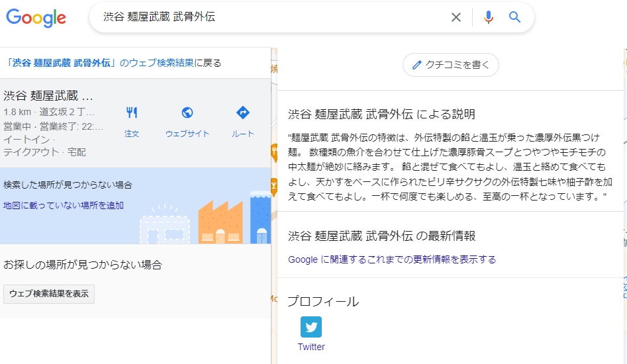Screen dimensions: 627x364
Task: Click the プロフィール heading
Action: point(323,301)
